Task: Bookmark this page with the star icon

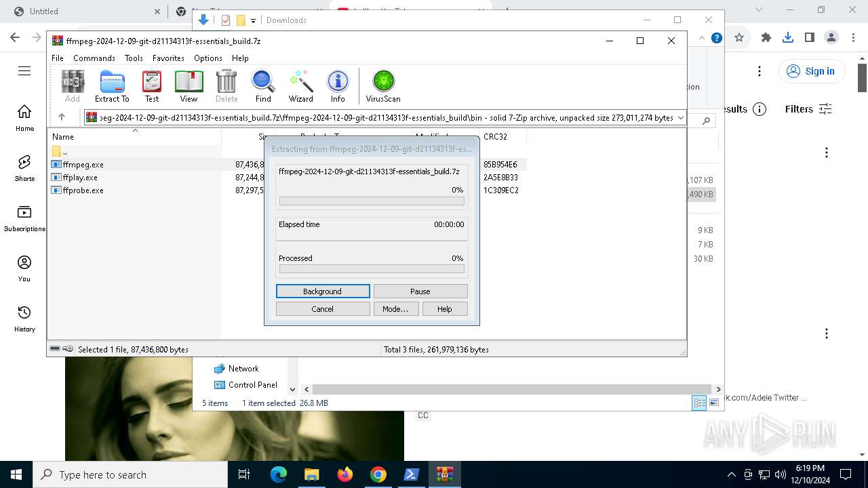Action: pos(739,38)
